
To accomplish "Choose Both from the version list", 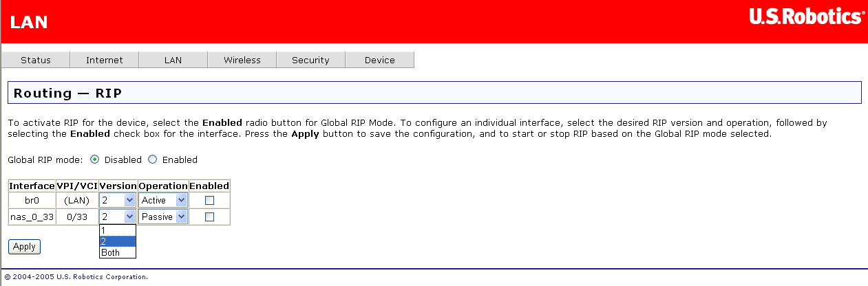I will (x=117, y=252).
